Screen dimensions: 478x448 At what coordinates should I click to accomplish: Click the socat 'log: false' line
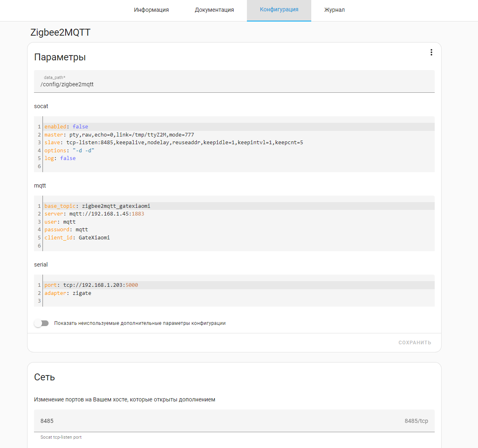point(60,158)
